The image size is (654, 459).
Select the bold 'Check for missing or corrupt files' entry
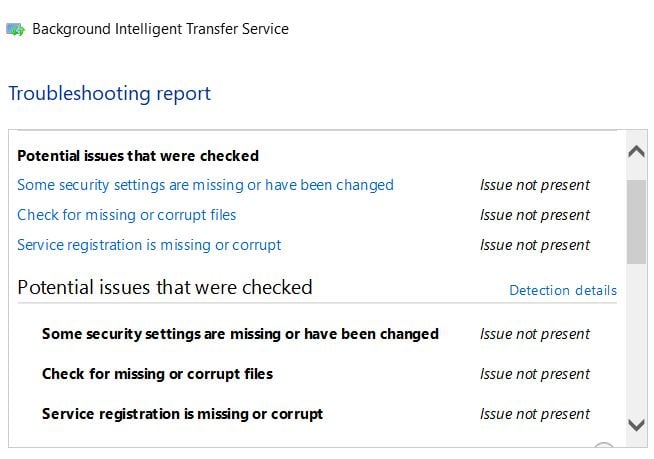coord(157,374)
